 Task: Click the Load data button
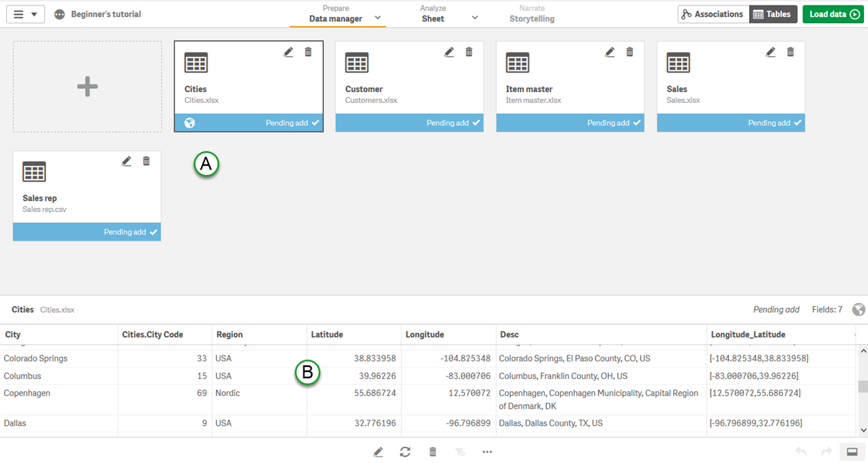[x=833, y=13]
